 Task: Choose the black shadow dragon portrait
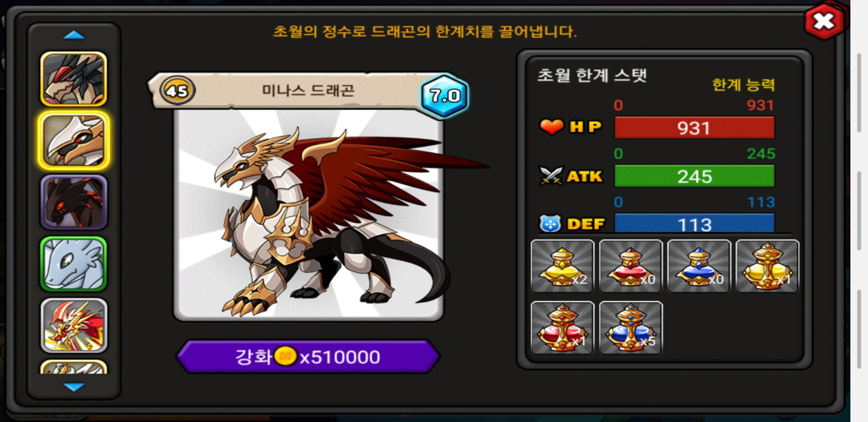click(x=74, y=202)
